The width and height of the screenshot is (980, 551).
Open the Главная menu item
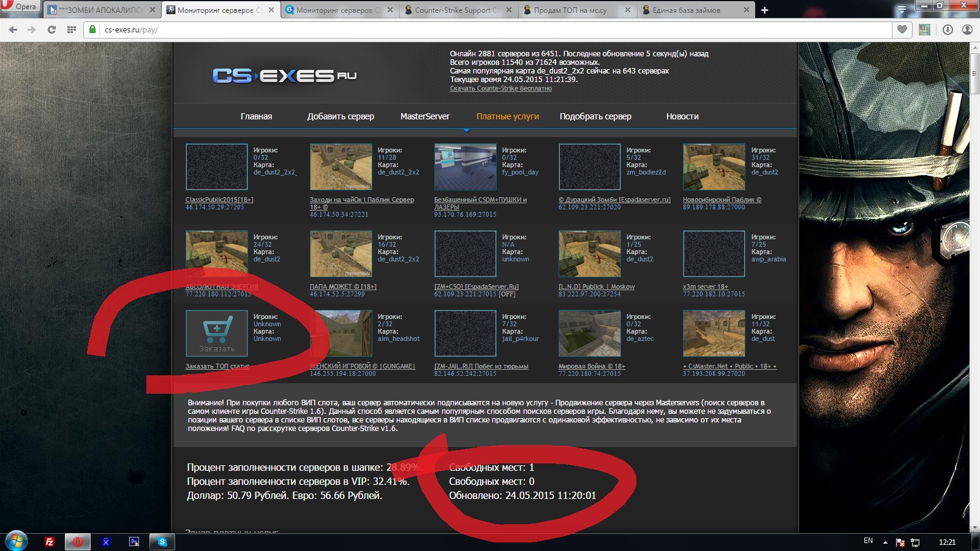click(x=256, y=116)
